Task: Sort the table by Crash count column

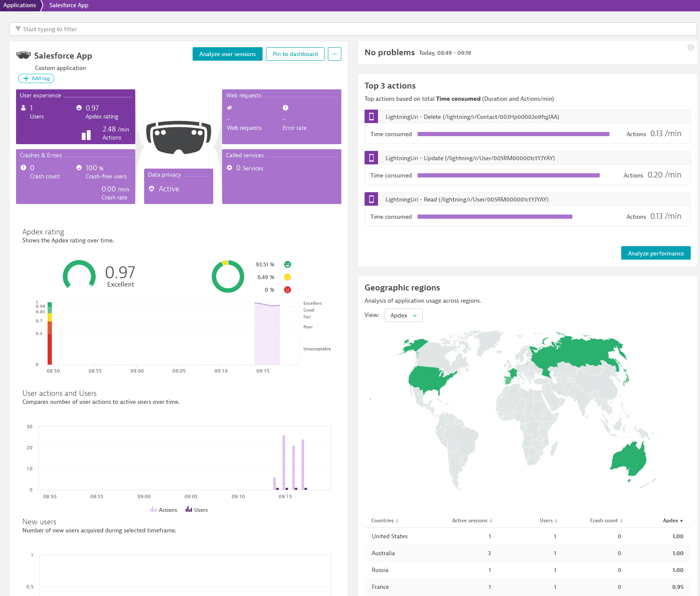Action: coord(606,521)
